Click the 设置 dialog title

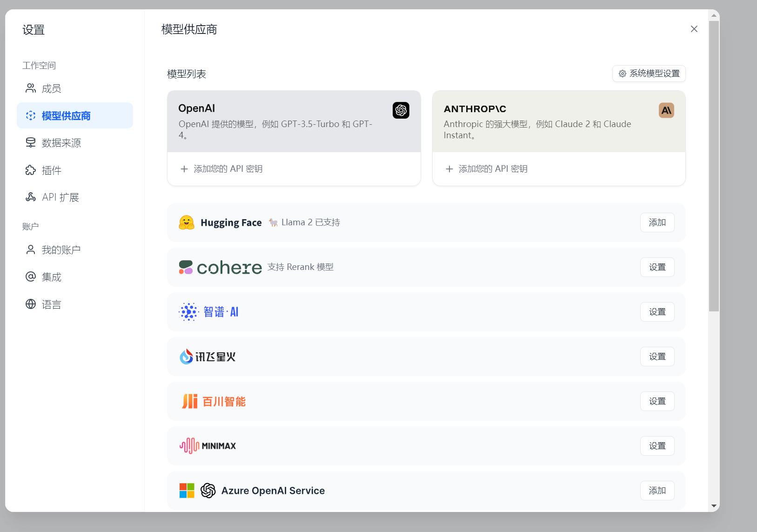(x=33, y=30)
